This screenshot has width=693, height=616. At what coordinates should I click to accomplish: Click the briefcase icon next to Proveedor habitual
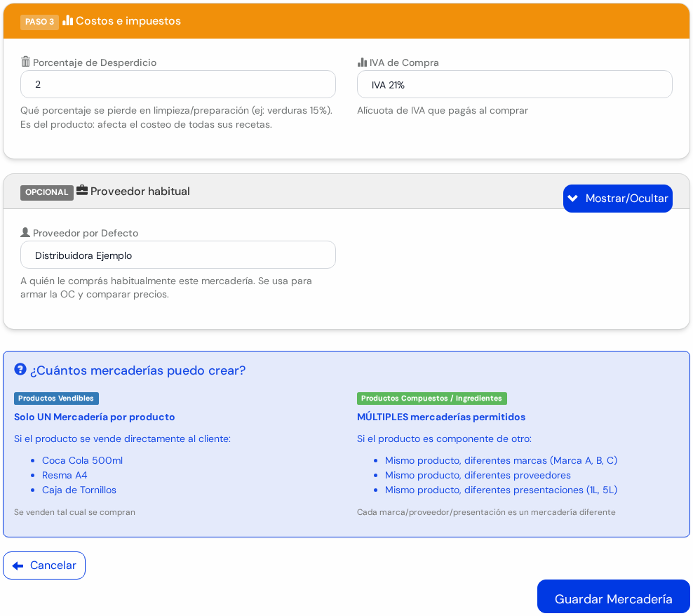point(82,190)
